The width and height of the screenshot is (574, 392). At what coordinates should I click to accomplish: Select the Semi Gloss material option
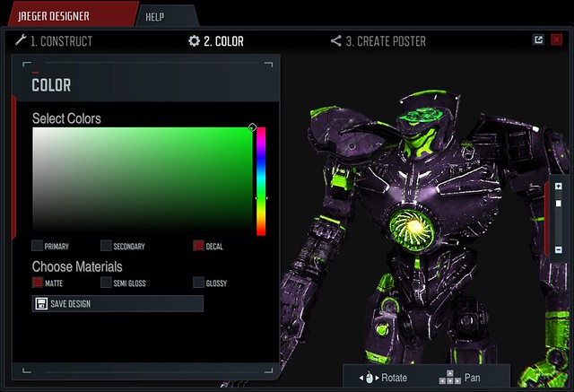(x=106, y=283)
